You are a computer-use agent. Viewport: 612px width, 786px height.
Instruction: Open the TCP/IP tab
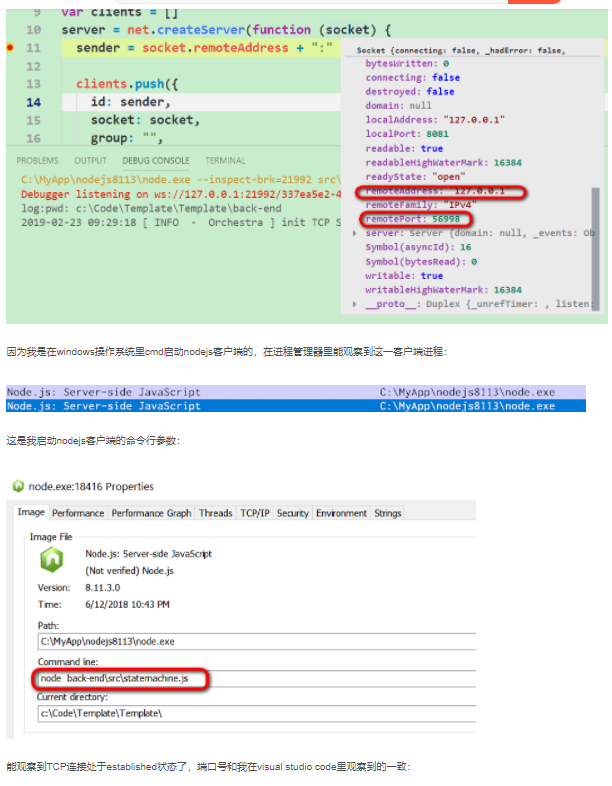255,513
